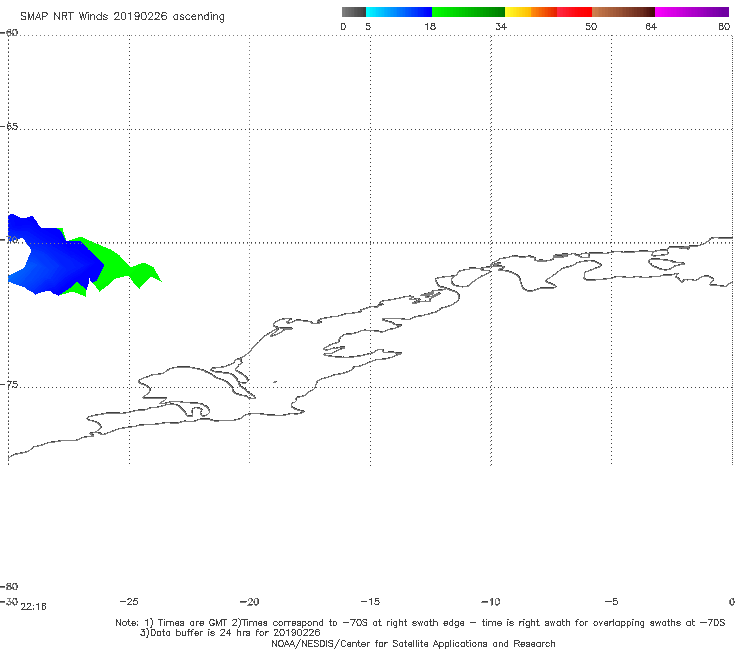Click the red color bar segment before 50
The width and height of the screenshot is (740, 650).
(x=574, y=12)
